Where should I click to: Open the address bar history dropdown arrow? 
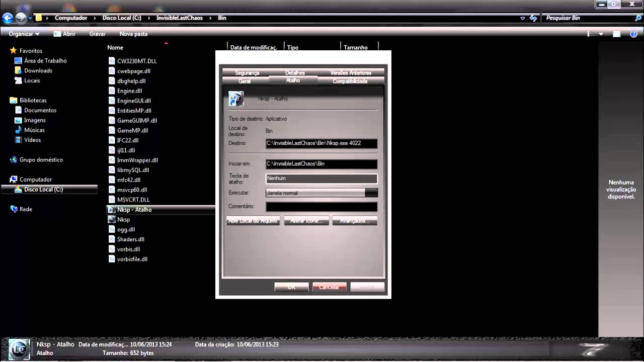point(522,18)
